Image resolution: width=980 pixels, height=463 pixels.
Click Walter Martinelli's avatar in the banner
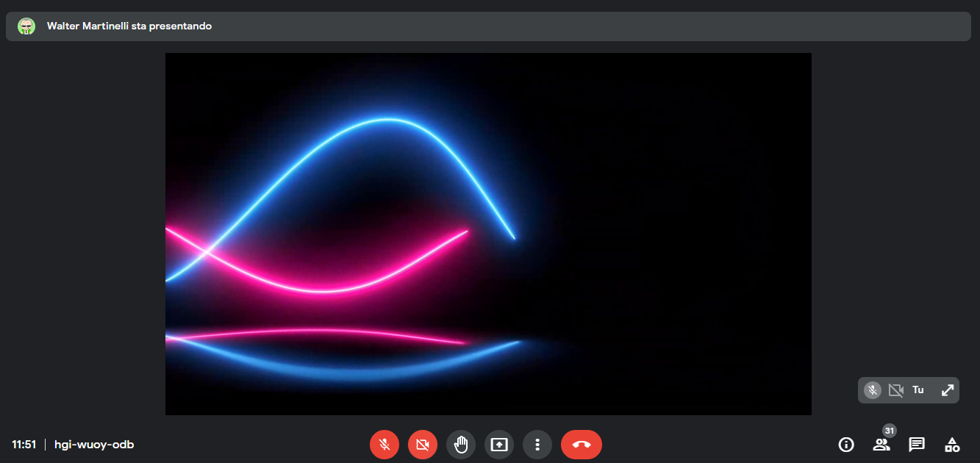(x=26, y=26)
